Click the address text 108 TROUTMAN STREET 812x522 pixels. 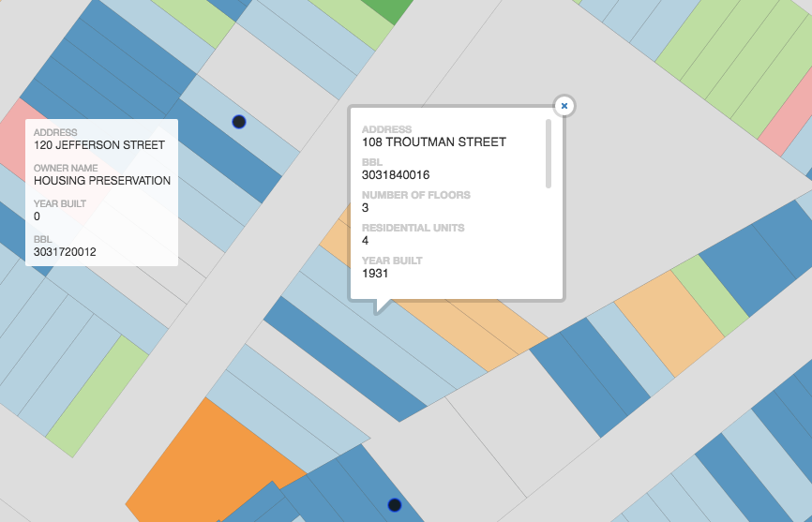433,142
